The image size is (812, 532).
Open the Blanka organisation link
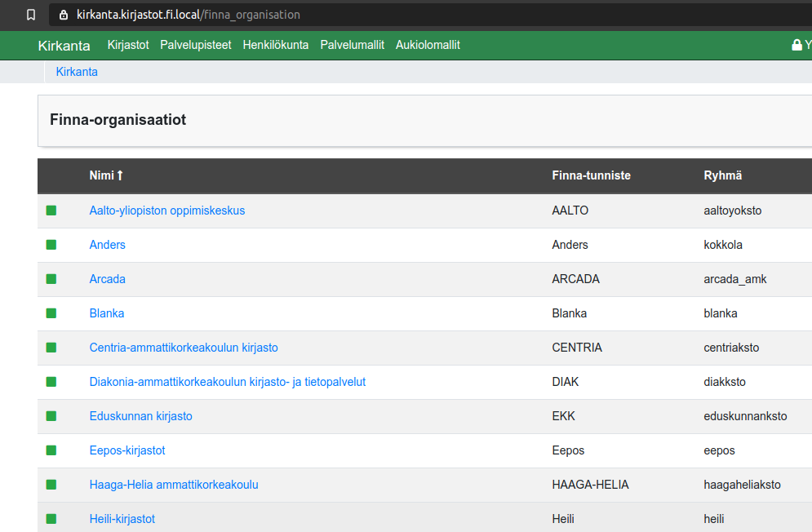[x=107, y=313]
